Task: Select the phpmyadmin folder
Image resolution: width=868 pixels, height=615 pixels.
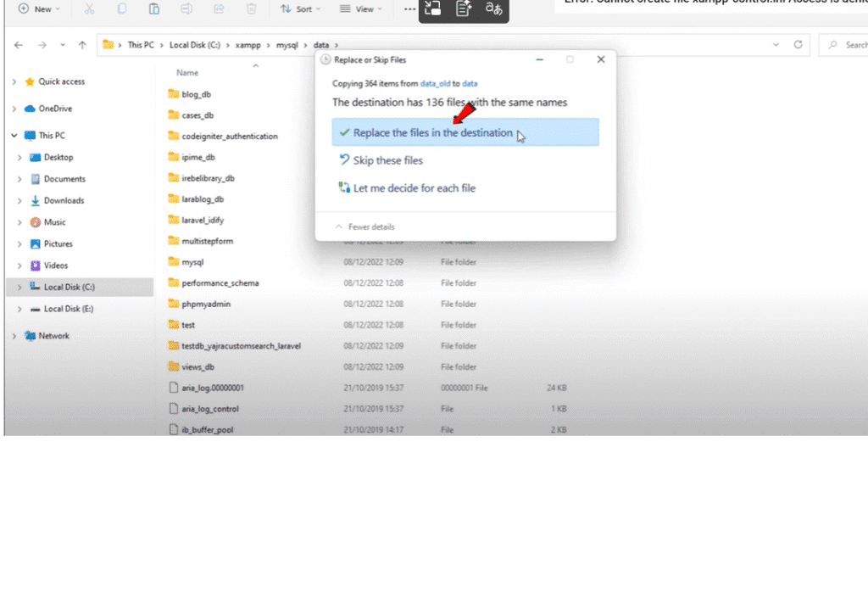Action: tap(206, 305)
